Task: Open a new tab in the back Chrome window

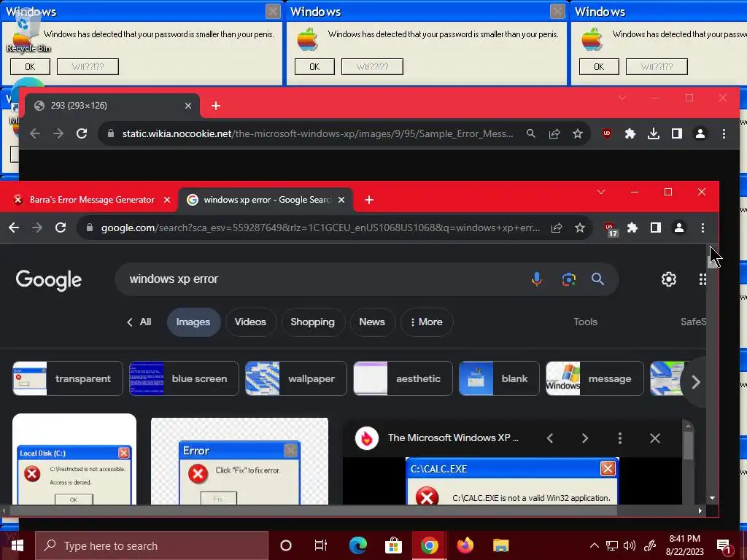Action: tap(216, 106)
